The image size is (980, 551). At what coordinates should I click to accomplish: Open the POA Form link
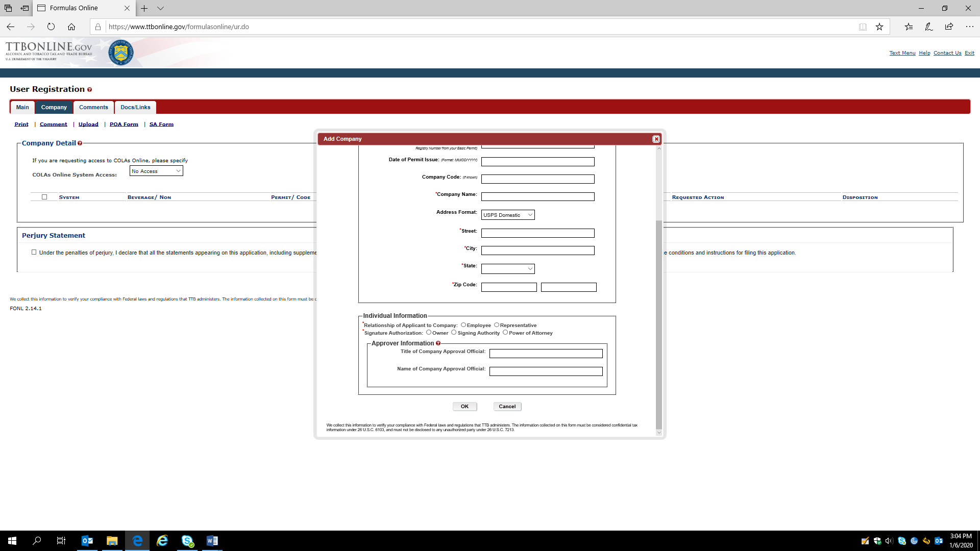click(x=124, y=124)
